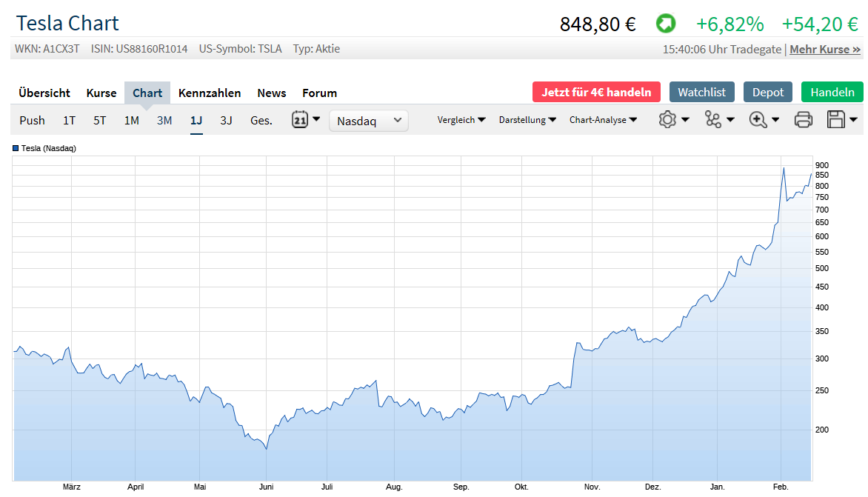Click the 200 price axis label
This screenshot has height=497, width=868.
pyautogui.click(x=822, y=430)
